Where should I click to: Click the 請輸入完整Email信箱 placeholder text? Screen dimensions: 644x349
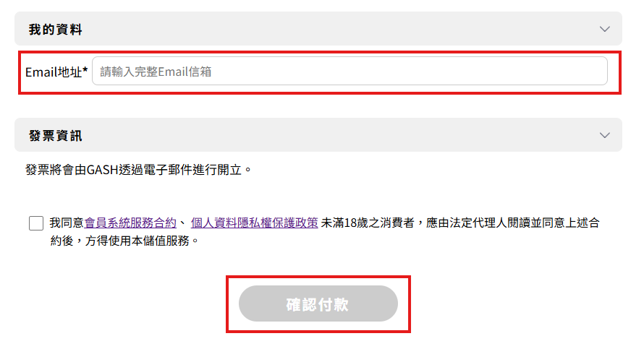pos(156,72)
